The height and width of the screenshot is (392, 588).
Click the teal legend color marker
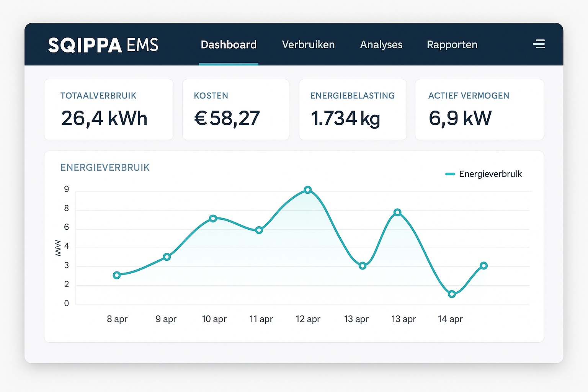coord(450,174)
